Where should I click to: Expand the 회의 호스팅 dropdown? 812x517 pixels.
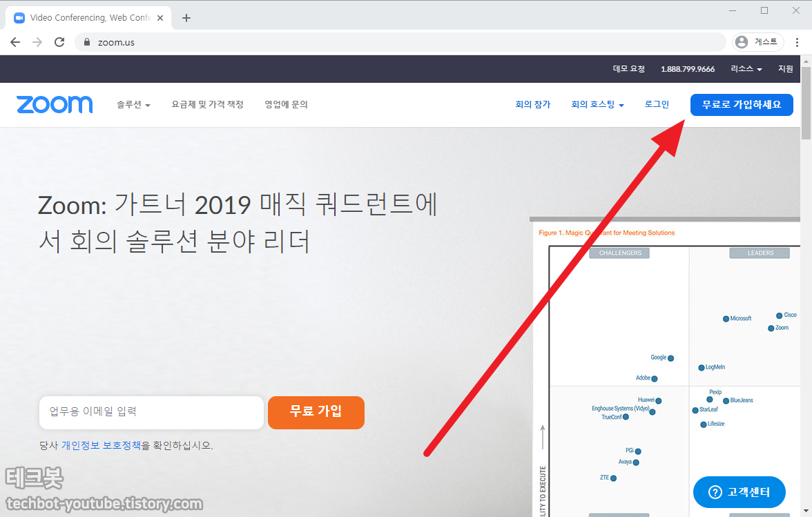pos(597,104)
